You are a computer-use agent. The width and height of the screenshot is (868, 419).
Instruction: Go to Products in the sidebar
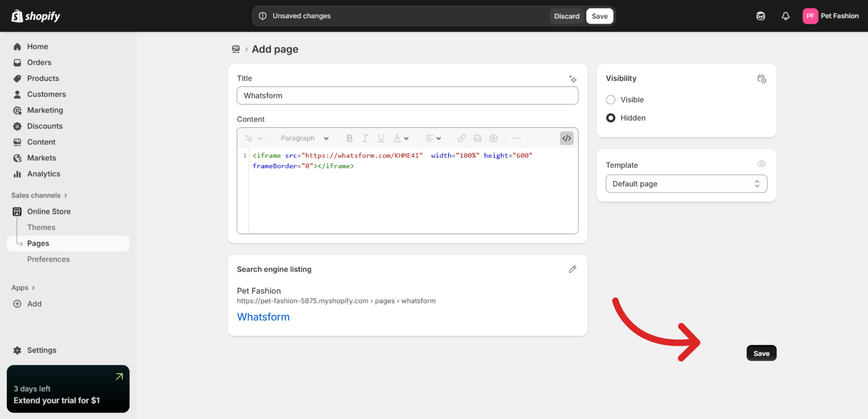tap(43, 78)
